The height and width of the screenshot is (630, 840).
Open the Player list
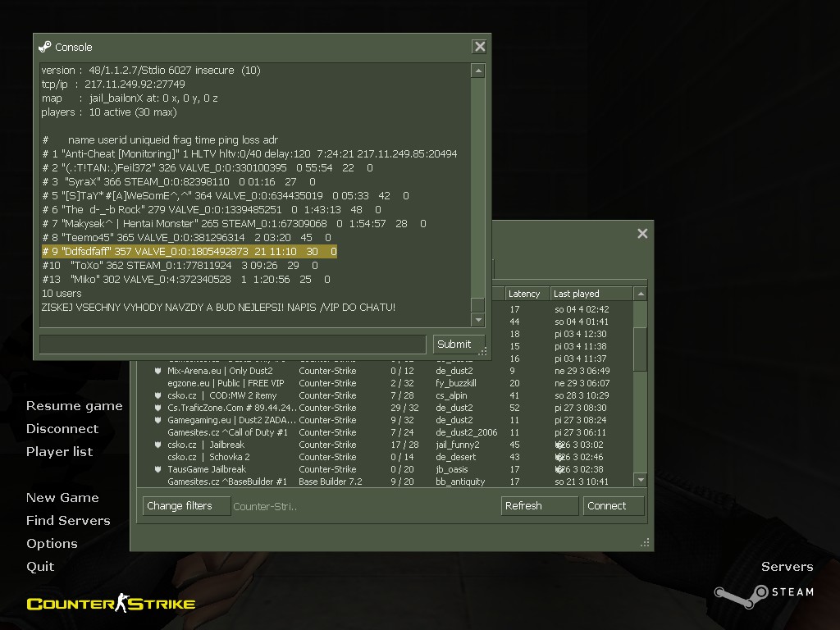59,452
